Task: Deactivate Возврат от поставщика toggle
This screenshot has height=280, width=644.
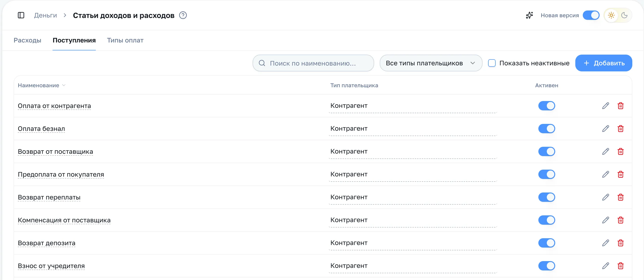Action: (546, 151)
